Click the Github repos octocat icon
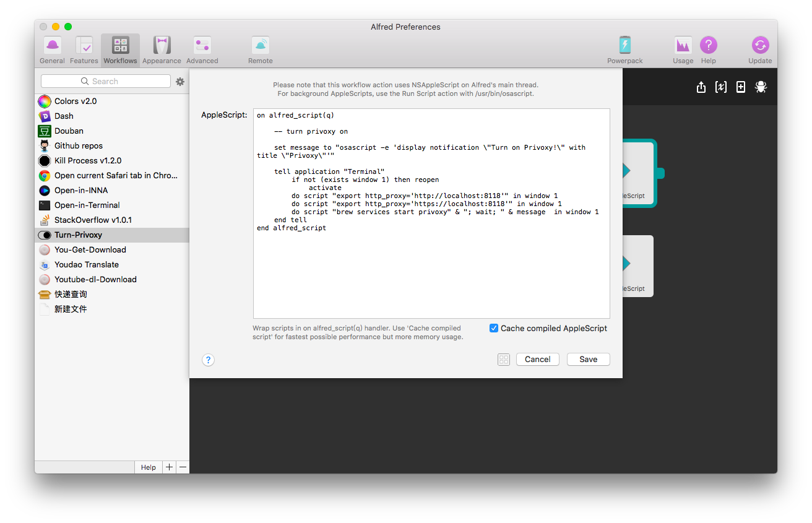This screenshot has width=812, height=523. (x=45, y=145)
